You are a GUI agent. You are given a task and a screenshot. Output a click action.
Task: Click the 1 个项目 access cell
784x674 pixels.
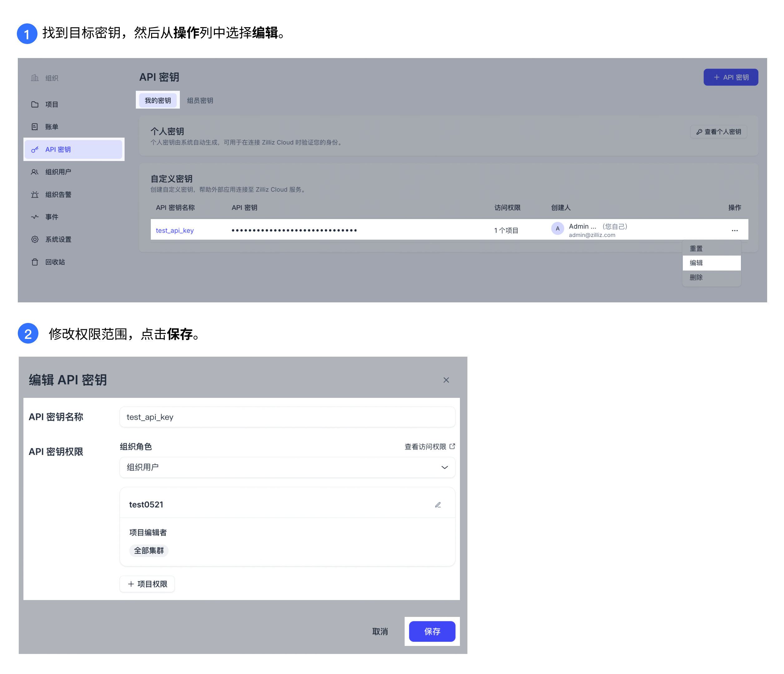tap(506, 230)
